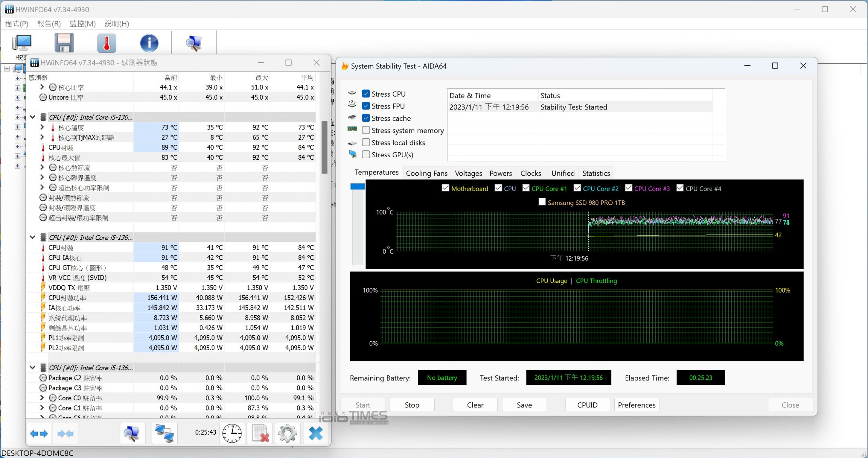Click clock icon beside Uncore 比率
Image resolution: width=868 pixels, height=458 pixels.
click(43, 97)
